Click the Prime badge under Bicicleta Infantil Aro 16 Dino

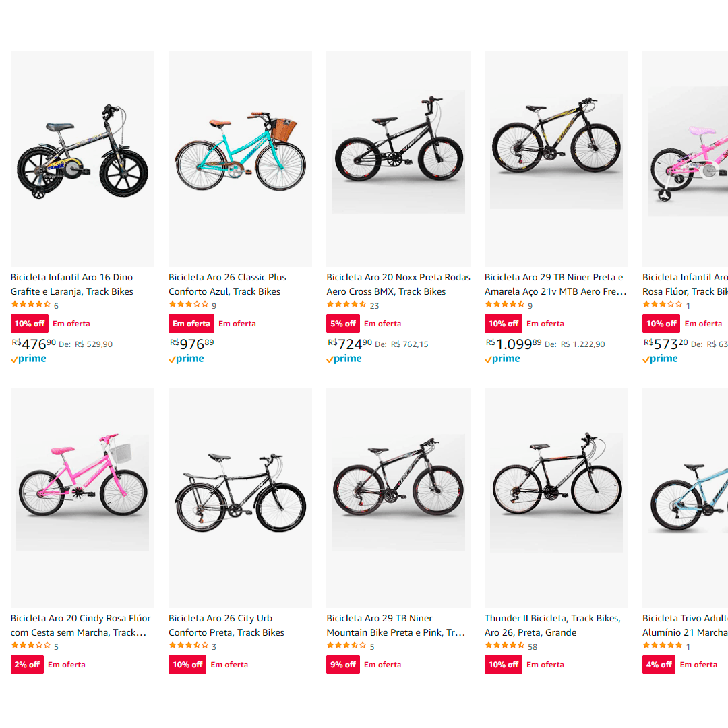pos(28,358)
